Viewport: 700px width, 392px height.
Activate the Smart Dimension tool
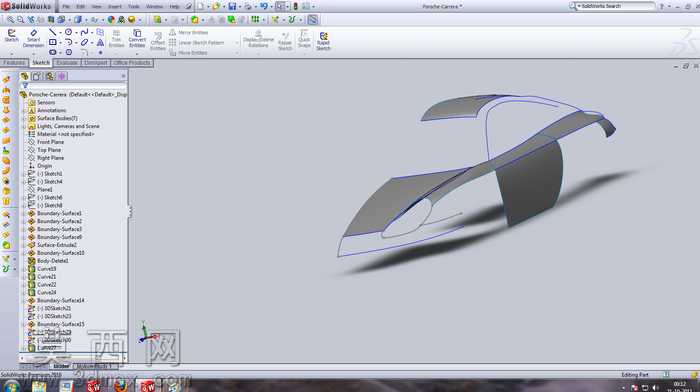click(x=33, y=38)
